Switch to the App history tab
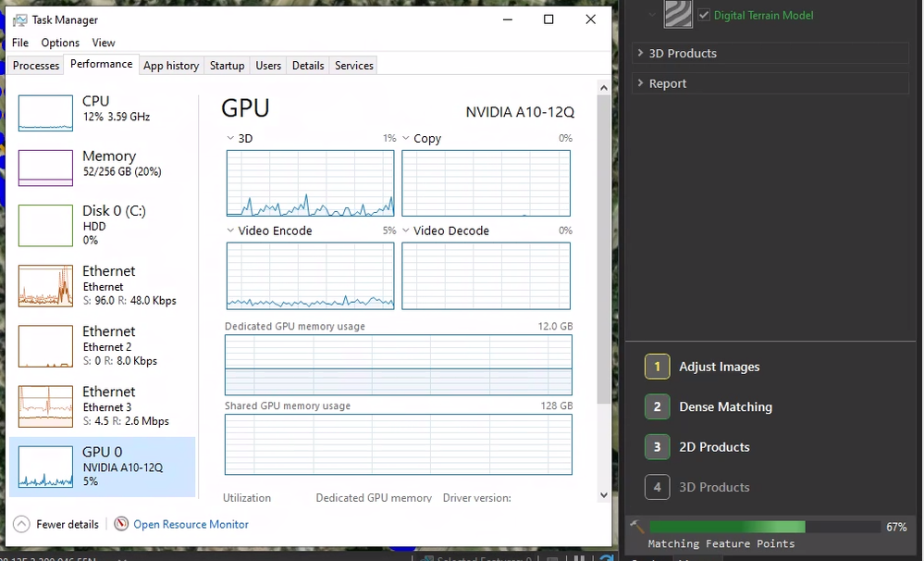Image resolution: width=924 pixels, height=561 pixels. 171,66
